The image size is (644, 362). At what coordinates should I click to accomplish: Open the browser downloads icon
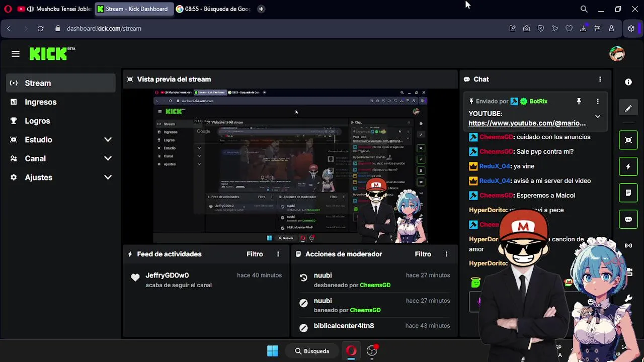tap(583, 29)
